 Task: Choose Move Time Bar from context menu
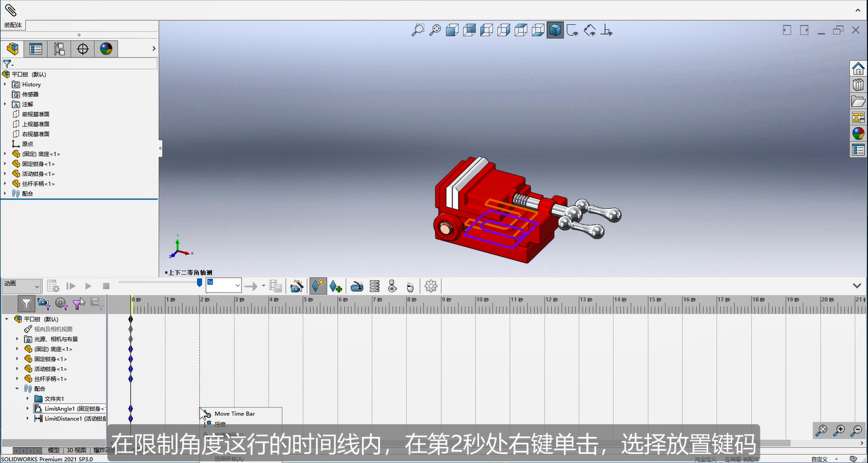(234, 413)
